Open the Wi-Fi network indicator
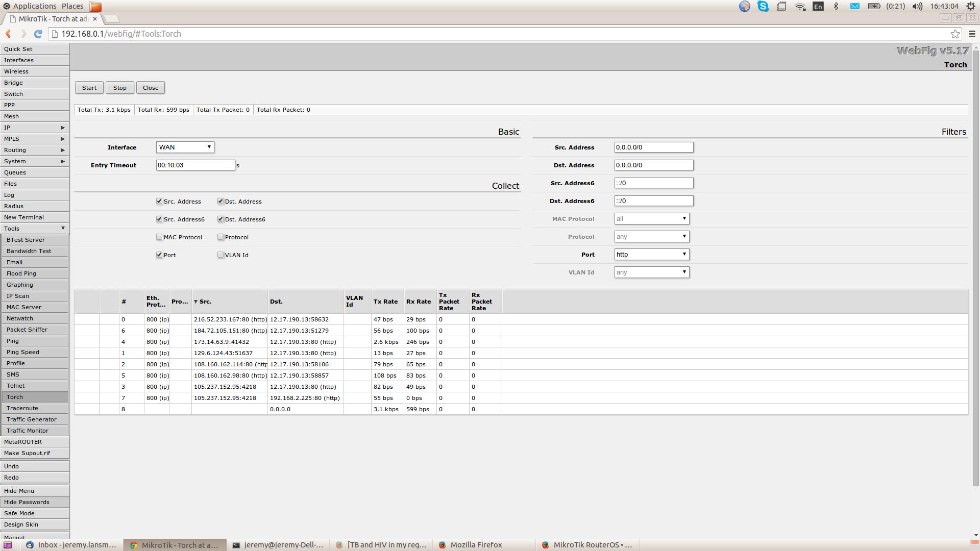Image resolution: width=980 pixels, height=551 pixels. (x=800, y=6)
